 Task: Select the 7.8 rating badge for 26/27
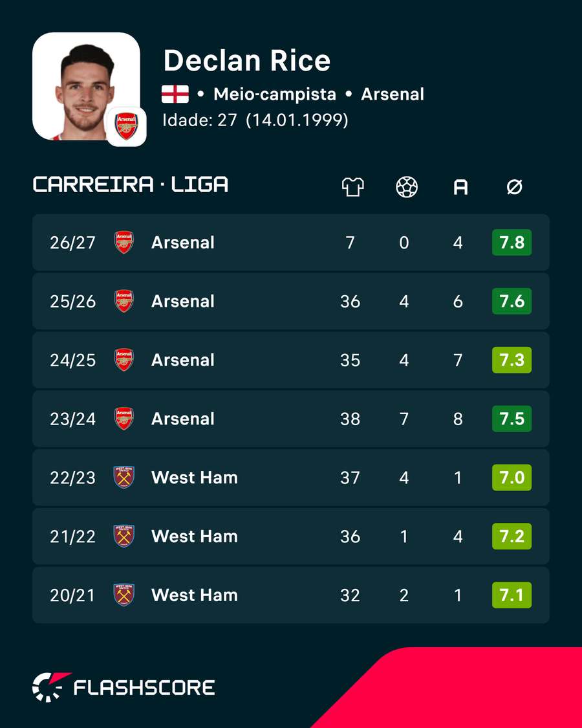pyautogui.click(x=512, y=243)
